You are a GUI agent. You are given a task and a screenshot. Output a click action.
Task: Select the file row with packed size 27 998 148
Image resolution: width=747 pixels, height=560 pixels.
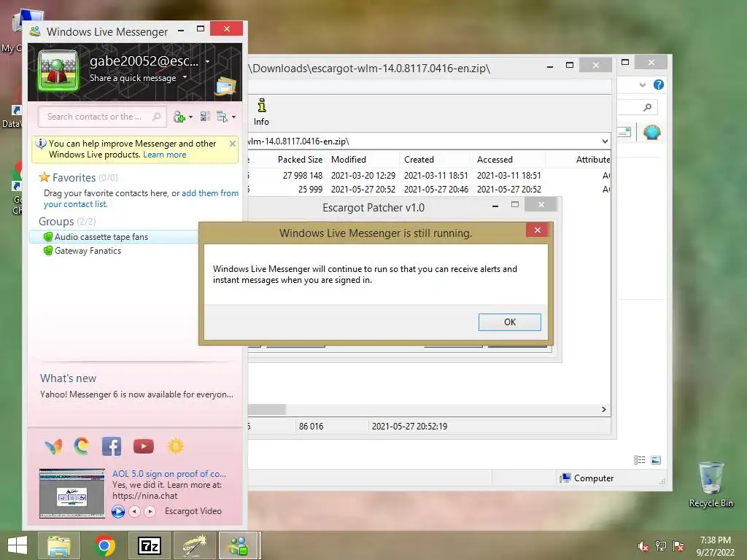(x=429, y=175)
